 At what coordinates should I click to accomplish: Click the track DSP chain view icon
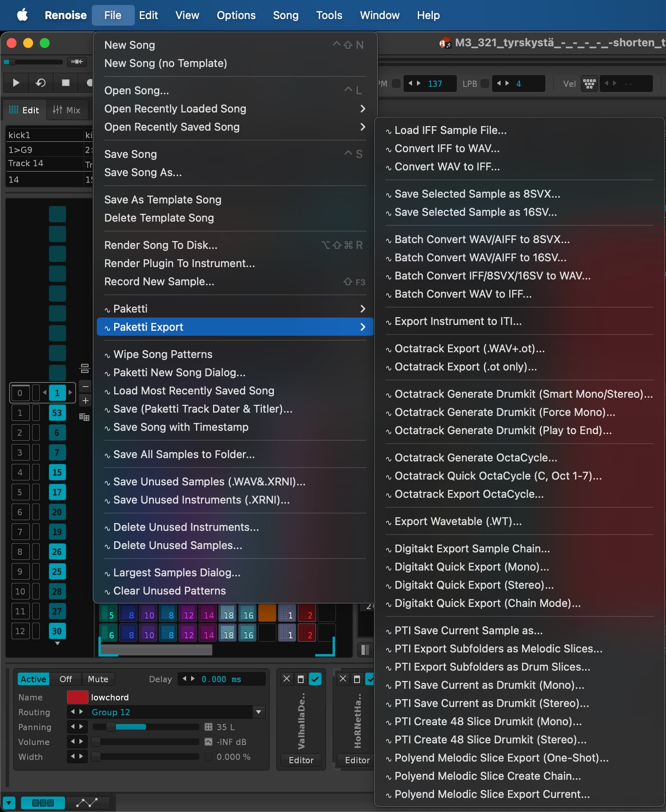[x=43, y=802]
